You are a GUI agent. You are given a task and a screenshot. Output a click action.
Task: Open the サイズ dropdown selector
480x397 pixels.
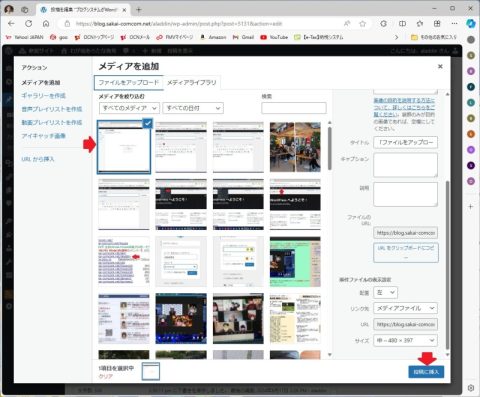(405, 340)
